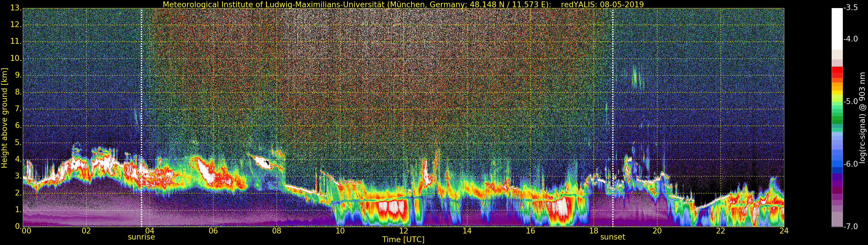Click the plot title 'Meteorological Institute of Ludwig-Maximilians-Universität'
Screen dimensions: 868x245
click(274, 4)
